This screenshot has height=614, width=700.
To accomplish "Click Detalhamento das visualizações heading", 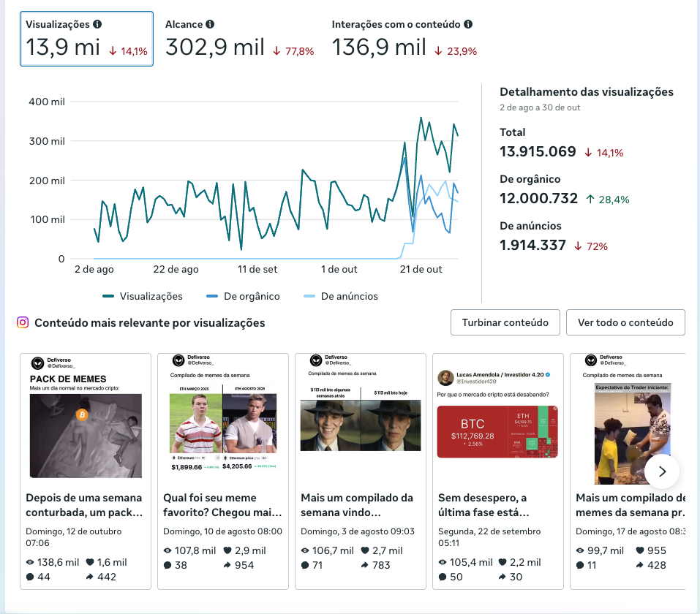I will coord(587,92).
